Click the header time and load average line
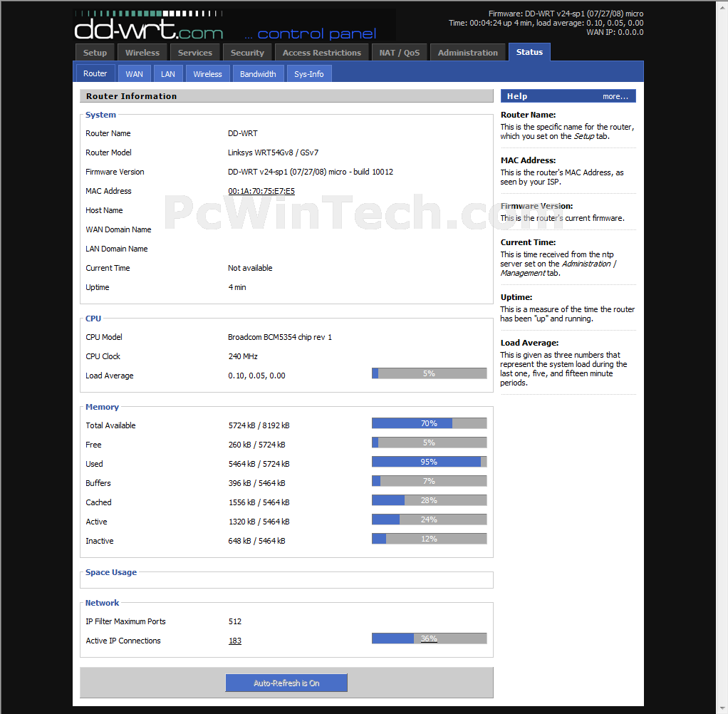Screen dimensions: 728x714 coord(546,23)
